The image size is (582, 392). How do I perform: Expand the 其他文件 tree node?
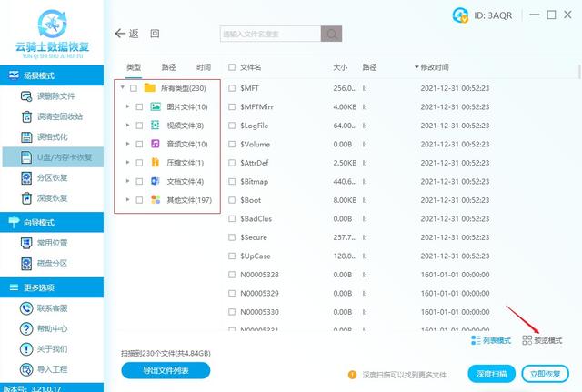tap(127, 199)
